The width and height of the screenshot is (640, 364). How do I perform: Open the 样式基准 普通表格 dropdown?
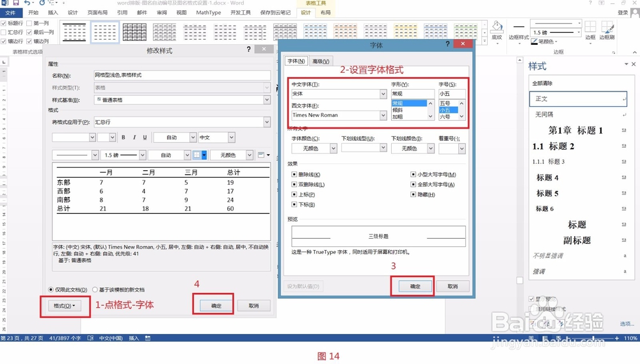(266, 100)
